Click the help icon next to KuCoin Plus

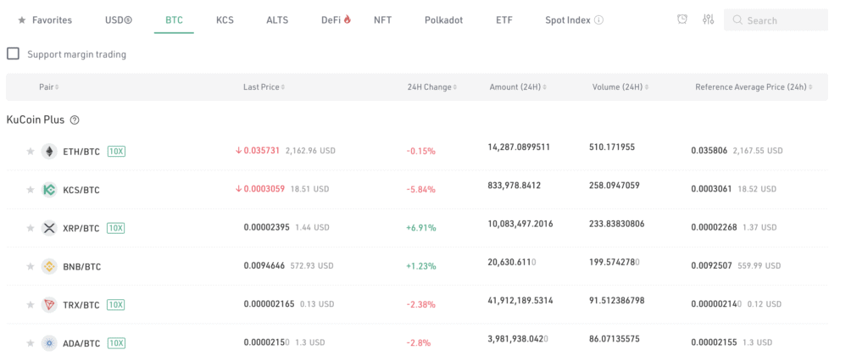(x=75, y=119)
